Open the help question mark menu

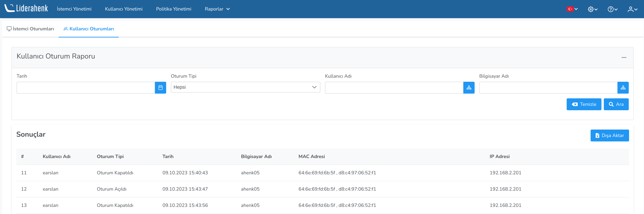click(x=612, y=9)
